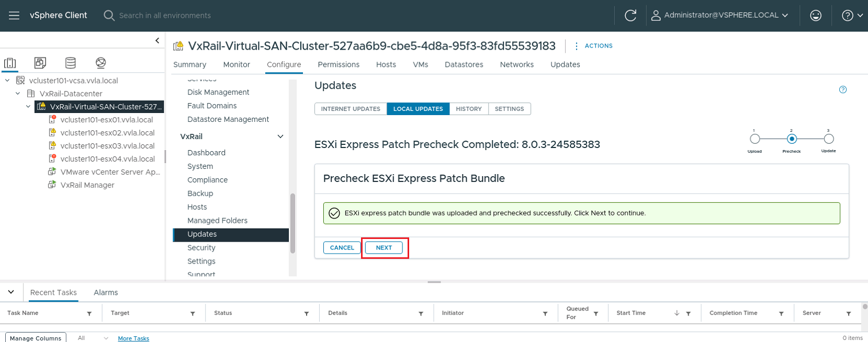
Task: Select the Update step circle
Action: pyautogui.click(x=828, y=139)
